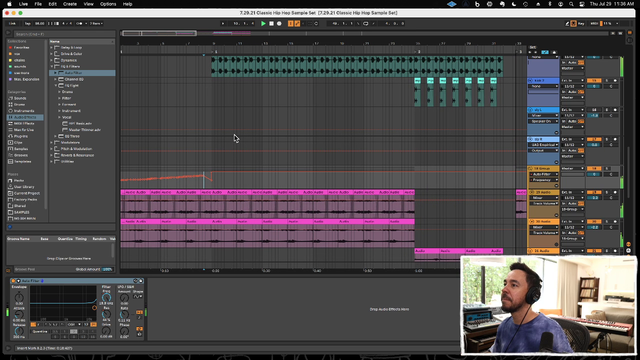The image size is (640, 360).
Task: Select the MIDI Effects category
Action: pyautogui.click(x=24, y=124)
